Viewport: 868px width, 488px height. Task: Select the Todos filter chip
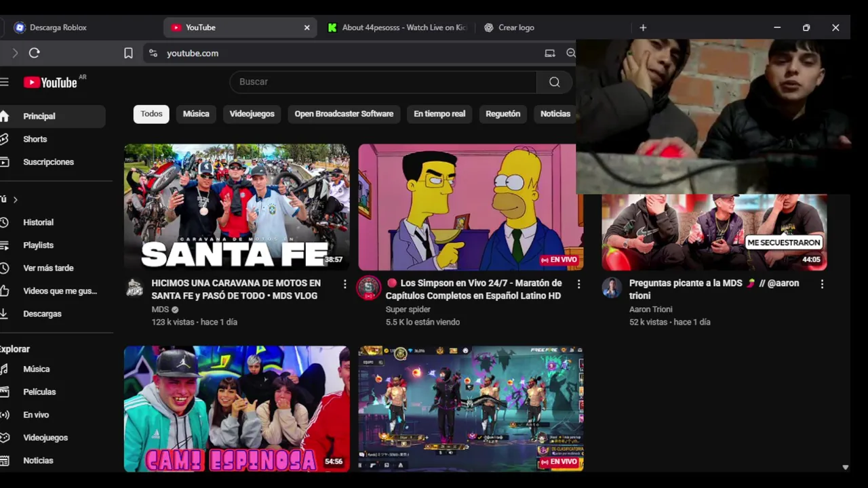151,114
